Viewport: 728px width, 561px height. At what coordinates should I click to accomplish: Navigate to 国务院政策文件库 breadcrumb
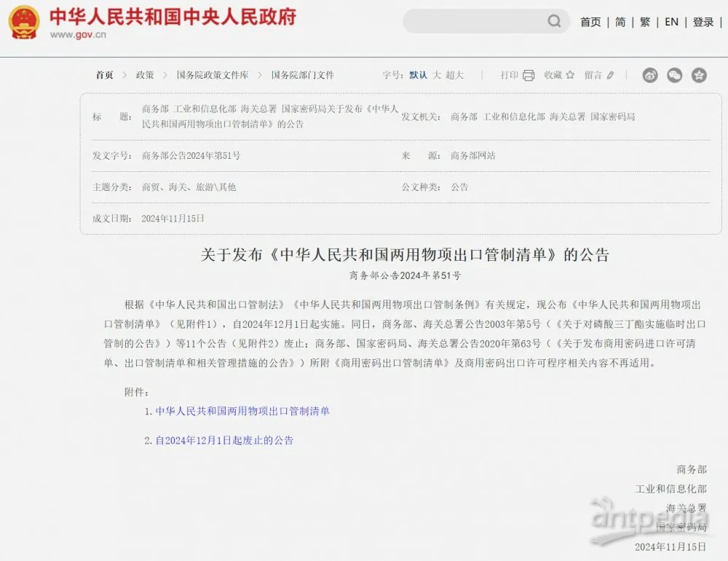coord(213,75)
